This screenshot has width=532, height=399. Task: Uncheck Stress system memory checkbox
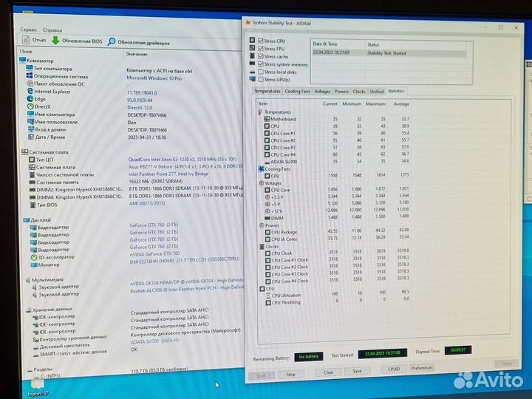pos(261,64)
